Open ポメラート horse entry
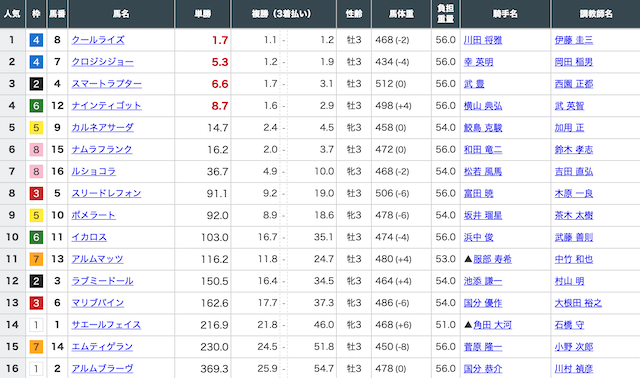This screenshot has height=378, width=640. [93, 215]
